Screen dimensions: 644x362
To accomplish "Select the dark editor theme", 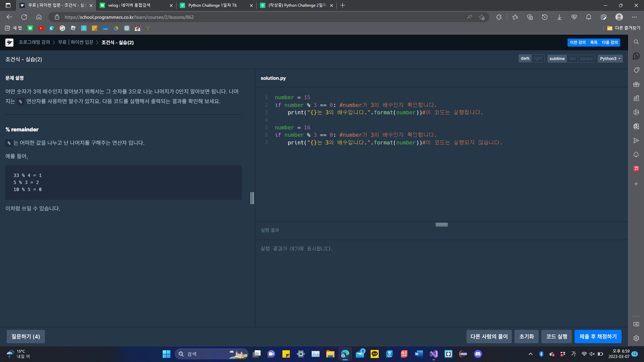I will point(525,59).
